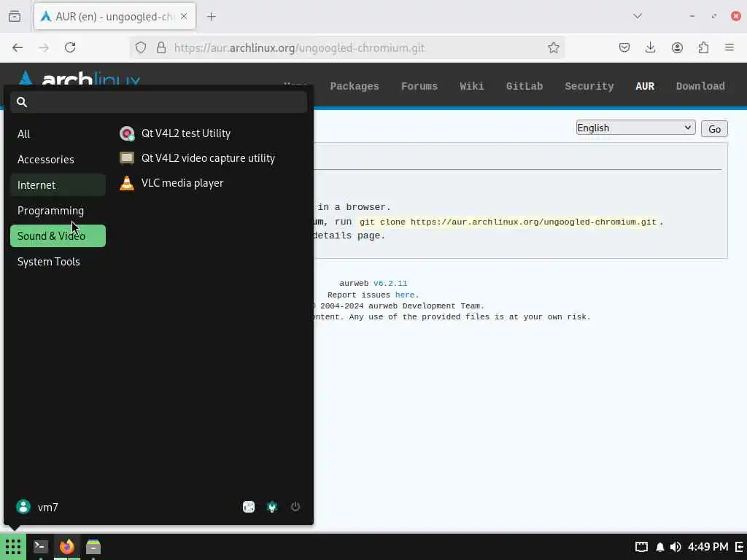Reload the AUR page

pyautogui.click(x=70, y=47)
